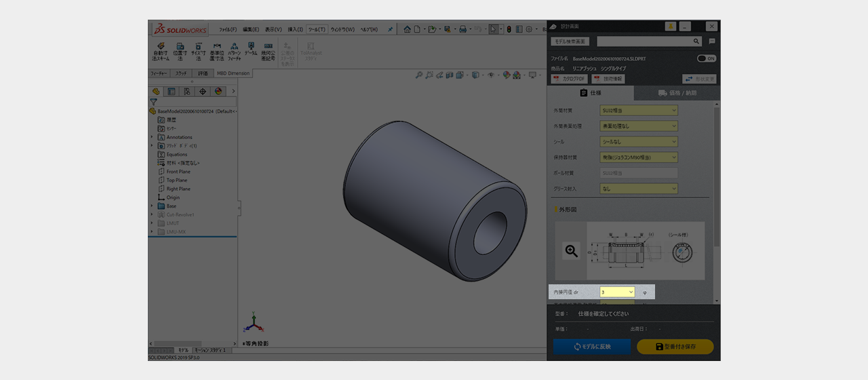The height and width of the screenshot is (380, 868).
Task: Click the print icon in the toolbar
Action: (x=462, y=29)
